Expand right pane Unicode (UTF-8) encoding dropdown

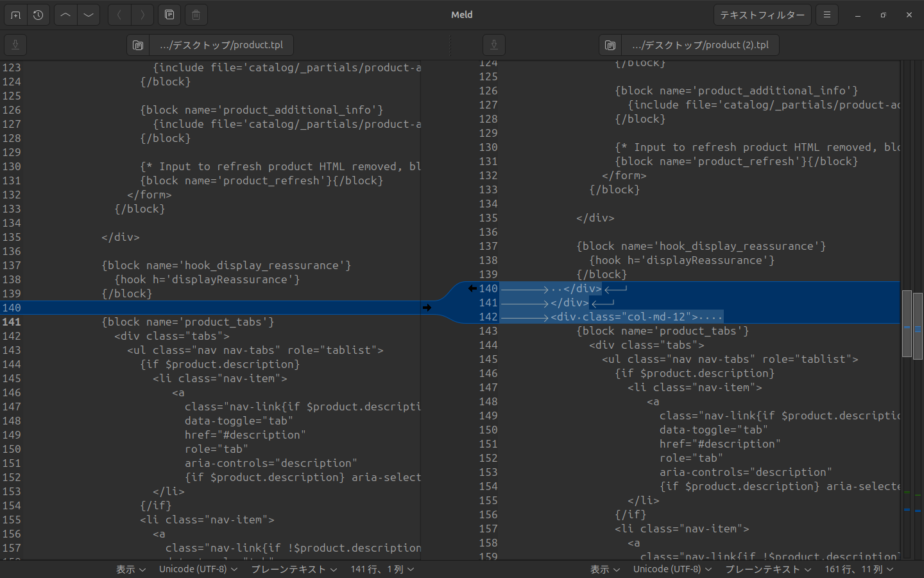672,569
